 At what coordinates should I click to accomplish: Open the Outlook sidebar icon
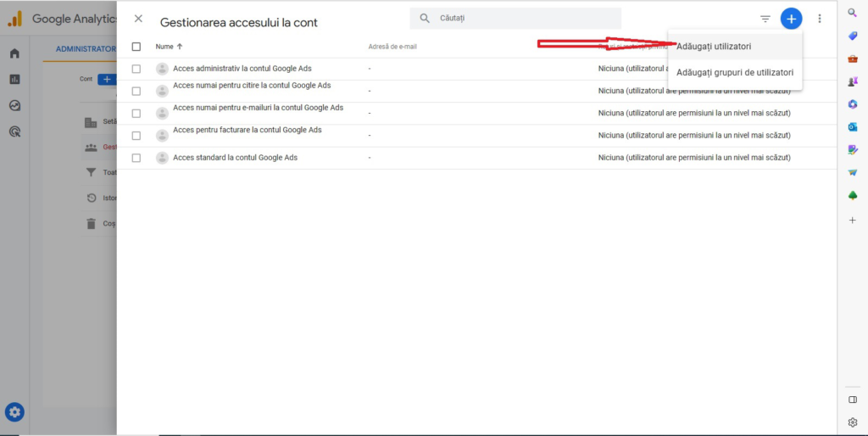(x=853, y=127)
